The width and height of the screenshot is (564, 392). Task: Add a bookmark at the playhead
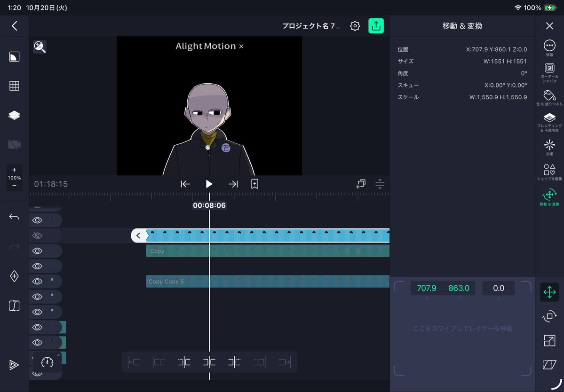click(x=254, y=184)
